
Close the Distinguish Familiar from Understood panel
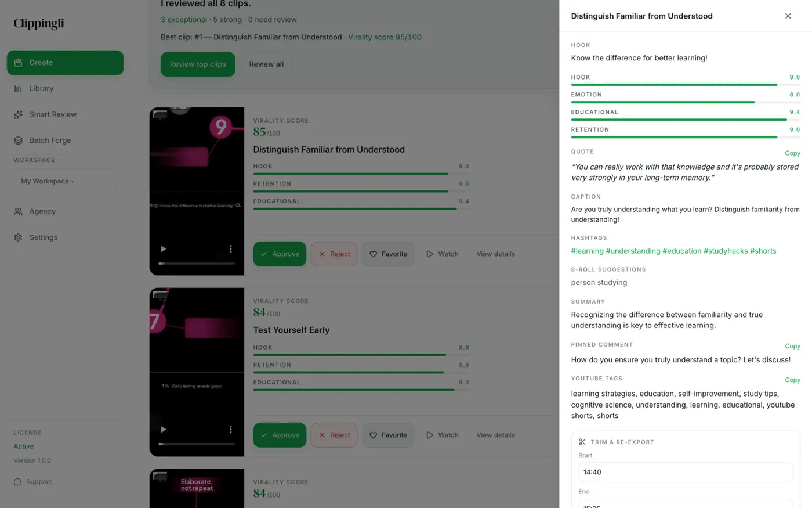pos(788,16)
